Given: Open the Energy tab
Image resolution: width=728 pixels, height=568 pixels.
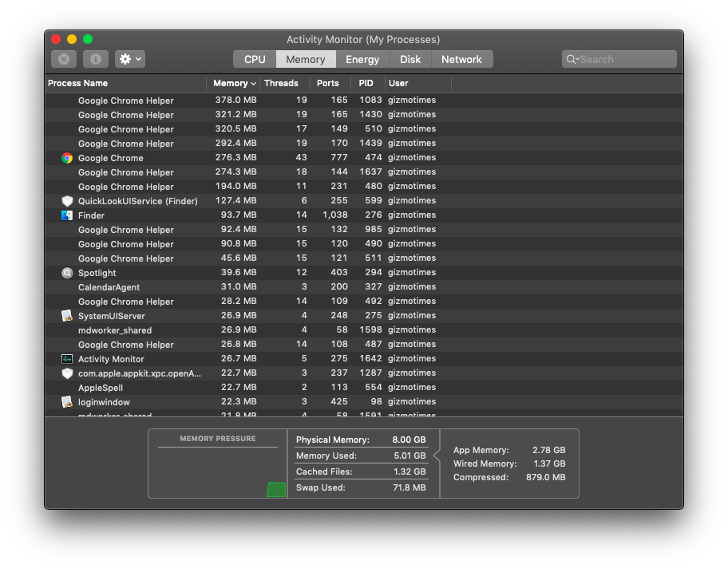Looking at the screenshot, I should point(362,59).
